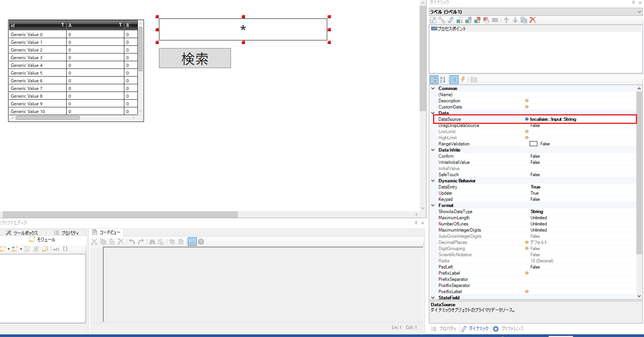Click the ShowAsDataType String value

coord(537,212)
